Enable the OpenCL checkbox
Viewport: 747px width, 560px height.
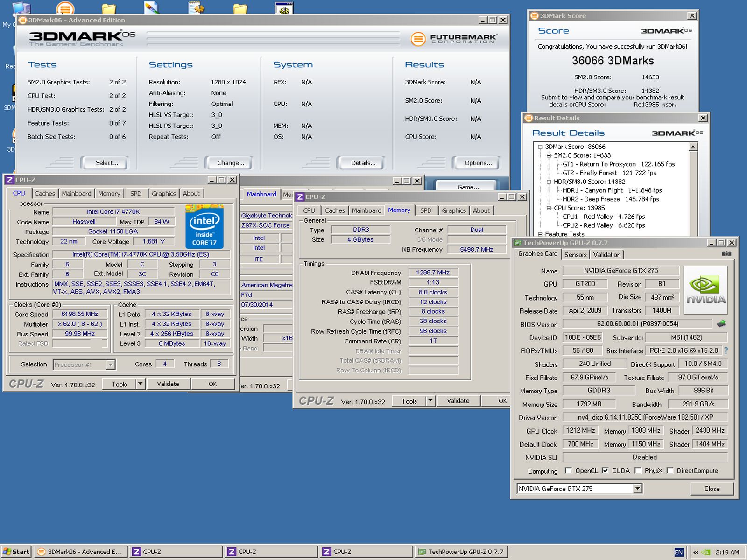click(568, 470)
